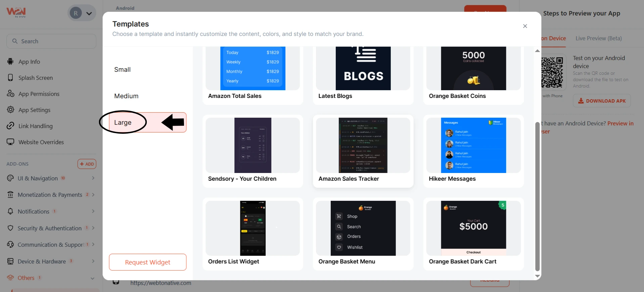The height and width of the screenshot is (292, 644).
Task: Expand Monetization & Payments section
Action: pos(93,194)
